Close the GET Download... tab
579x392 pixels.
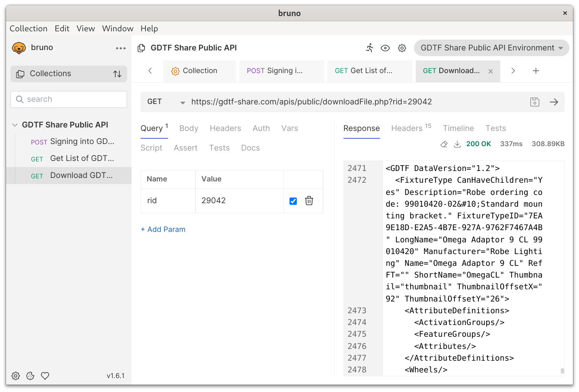491,71
